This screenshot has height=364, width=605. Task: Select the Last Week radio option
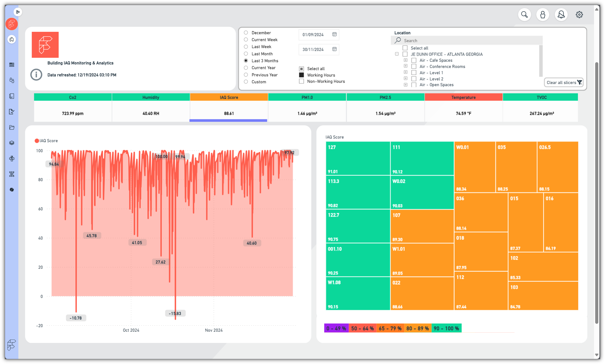pyautogui.click(x=246, y=47)
